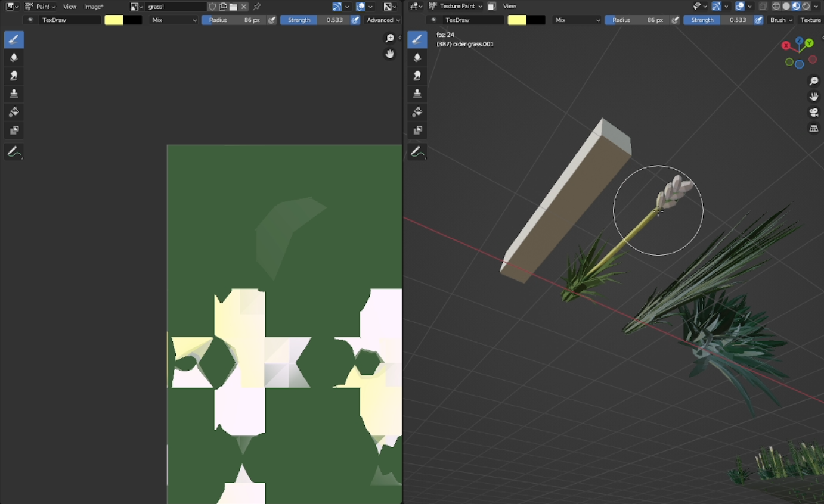
Task: Open Paint mode dropdown in image editor
Action: (41, 7)
